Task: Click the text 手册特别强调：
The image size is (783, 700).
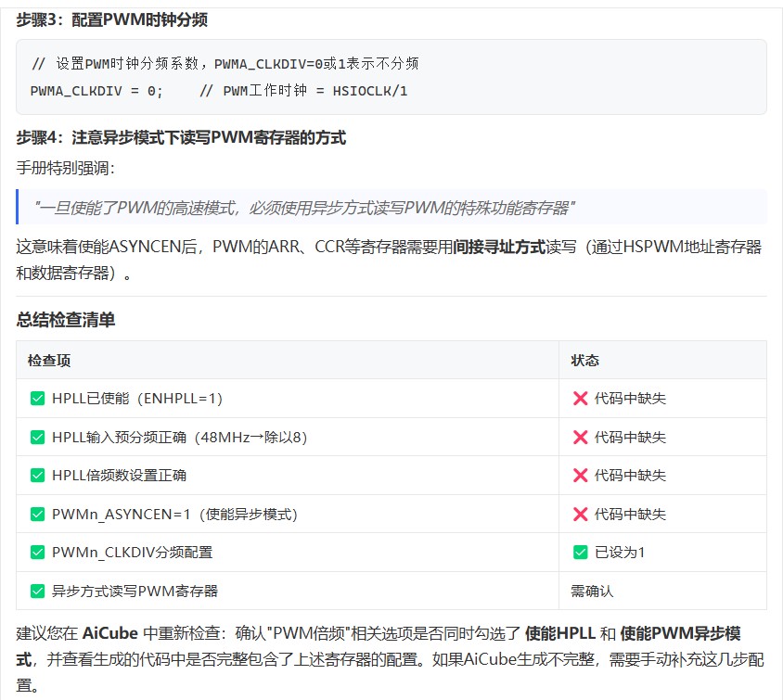Action: point(66,168)
